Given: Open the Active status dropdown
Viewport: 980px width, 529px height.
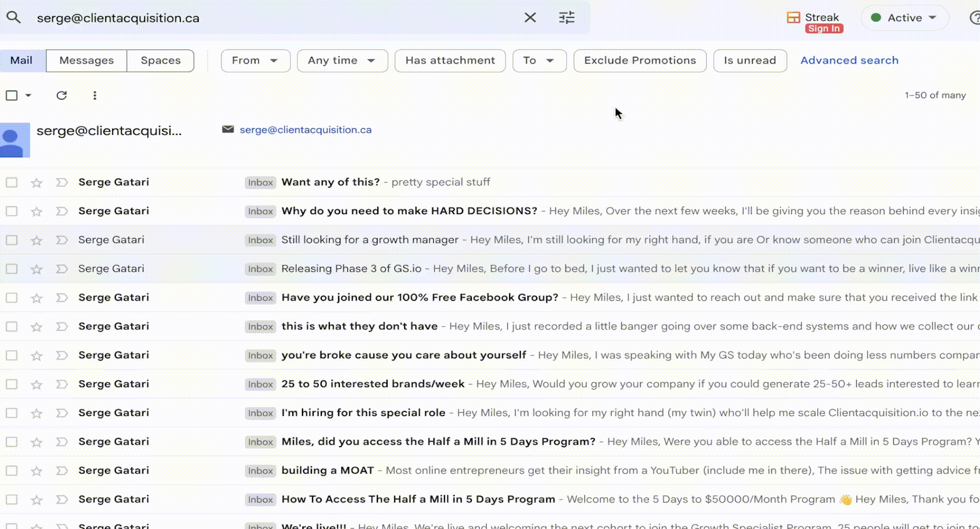Looking at the screenshot, I should 905,18.
